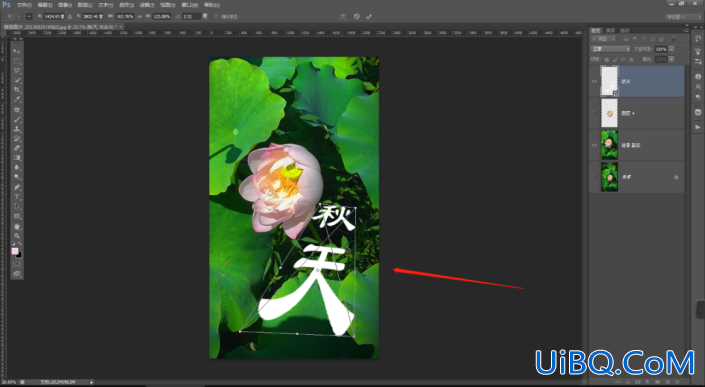Toggle the anti-alias checkbox in options bar
Viewport: 705px width, 387px height.
coord(216,17)
